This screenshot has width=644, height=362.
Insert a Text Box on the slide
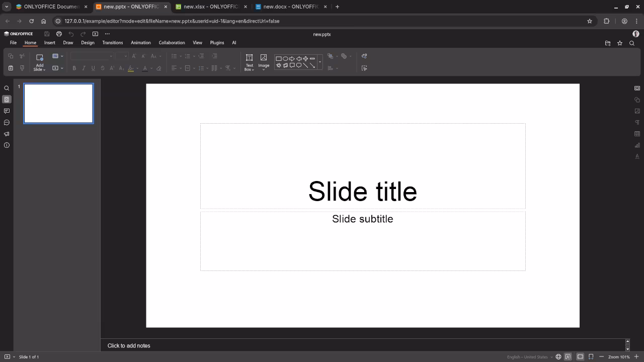[x=249, y=61]
